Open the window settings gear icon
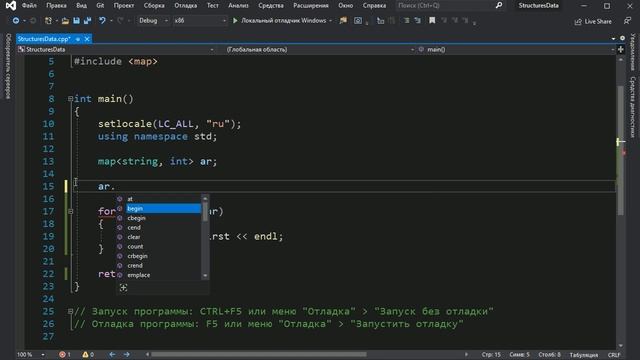 click(x=622, y=38)
